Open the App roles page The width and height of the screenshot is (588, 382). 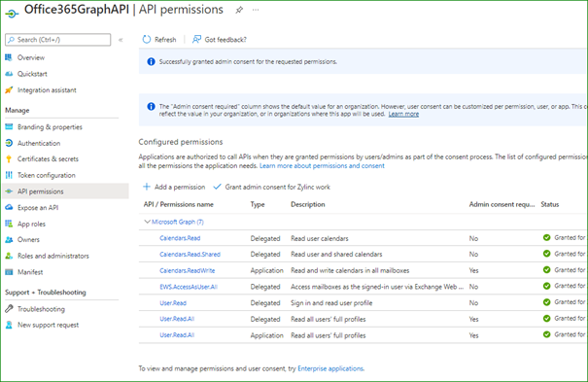(31, 224)
